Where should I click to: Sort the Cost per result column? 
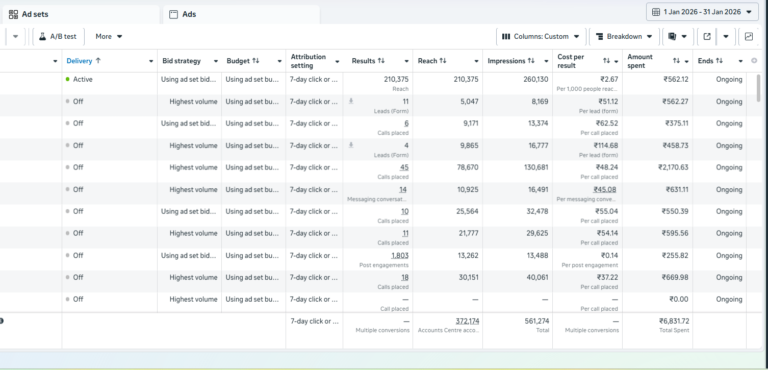[x=606, y=61]
